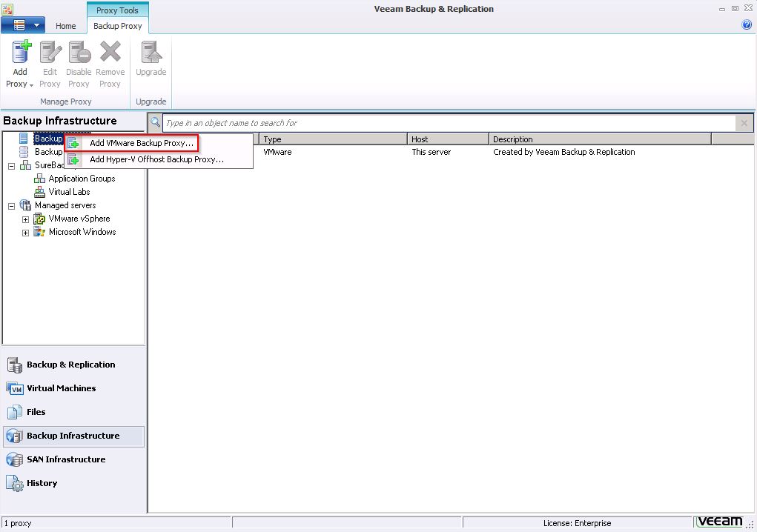Click the Add VMware Backup Proxy icon
Image resolution: width=757 pixels, height=532 pixels.
(x=73, y=143)
